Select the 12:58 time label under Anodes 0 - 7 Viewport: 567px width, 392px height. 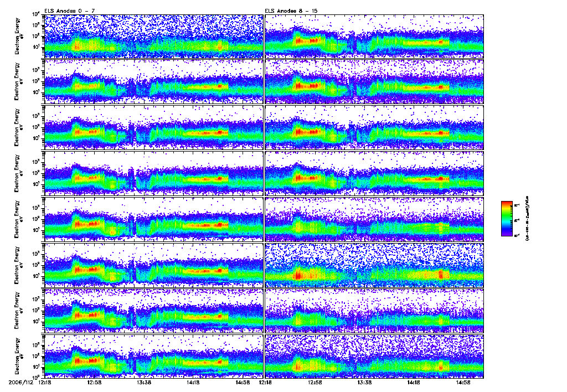(94, 382)
